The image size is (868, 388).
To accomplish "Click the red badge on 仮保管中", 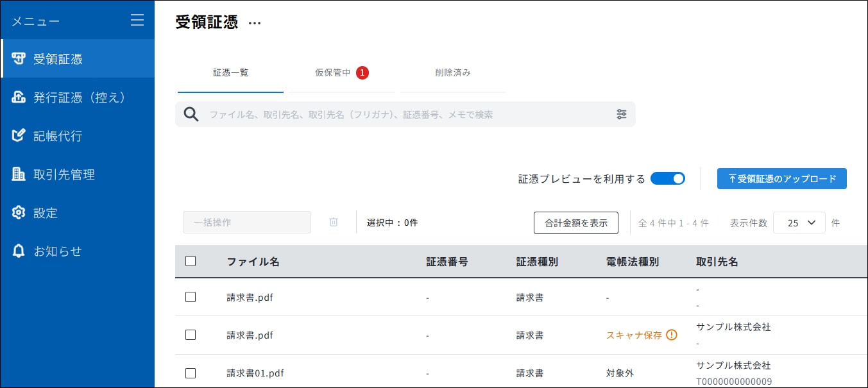I will 362,72.
